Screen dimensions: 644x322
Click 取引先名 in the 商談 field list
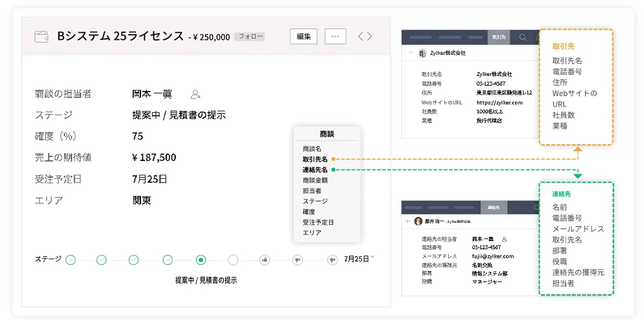tap(315, 159)
